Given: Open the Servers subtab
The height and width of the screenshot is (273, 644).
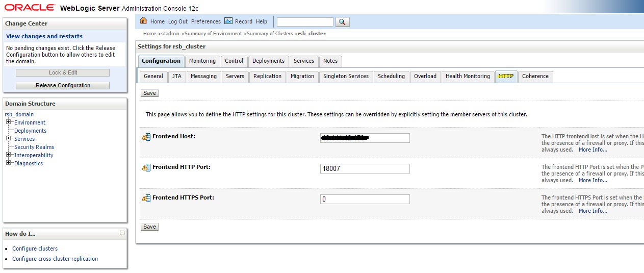Looking at the screenshot, I should coord(235,76).
